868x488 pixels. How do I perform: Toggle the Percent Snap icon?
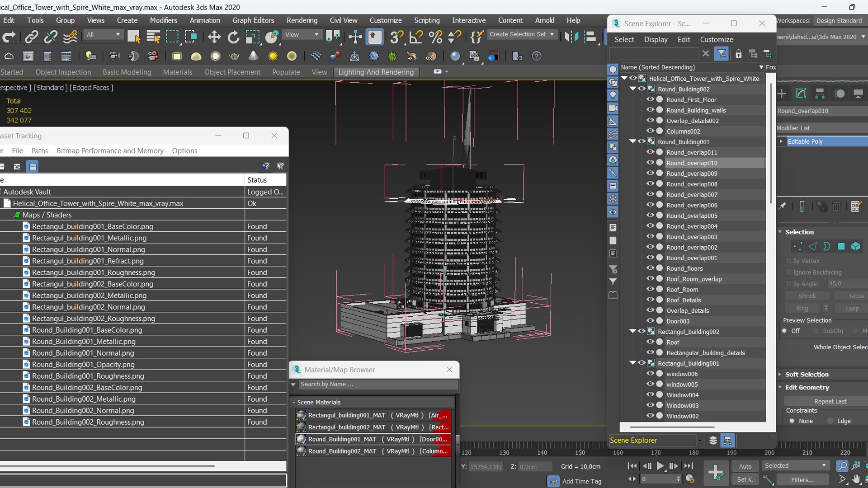[x=435, y=37]
